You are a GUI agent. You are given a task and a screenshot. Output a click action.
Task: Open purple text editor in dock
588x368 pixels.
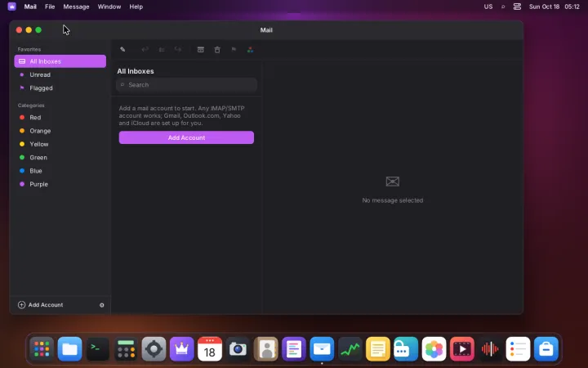pyautogui.click(x=294, y=349)
